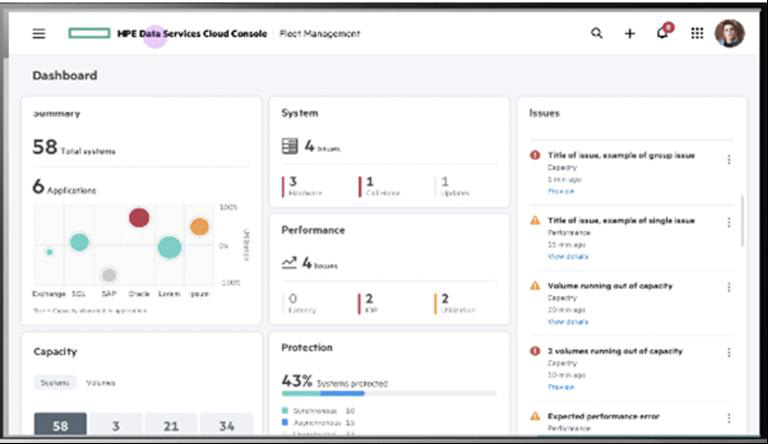Switch to Volumes tab in Capacity
This screenshot has height=444, width=768.
click(100, 382)
